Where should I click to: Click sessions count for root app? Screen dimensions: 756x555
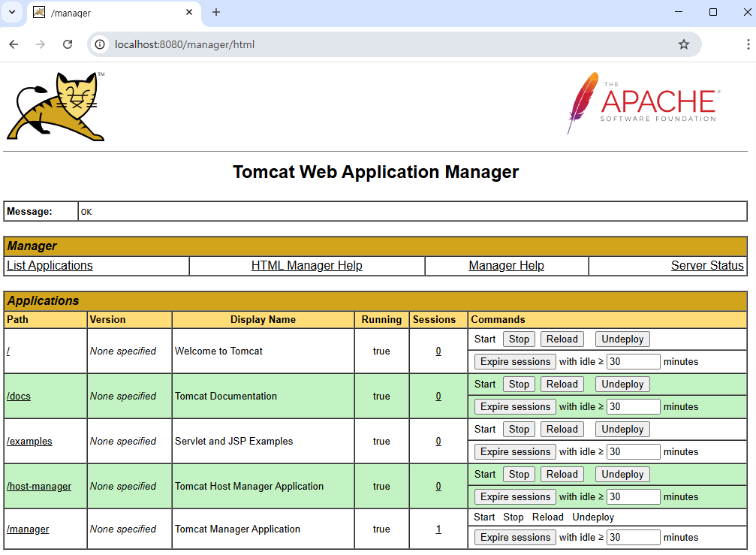tap(438, 351)
